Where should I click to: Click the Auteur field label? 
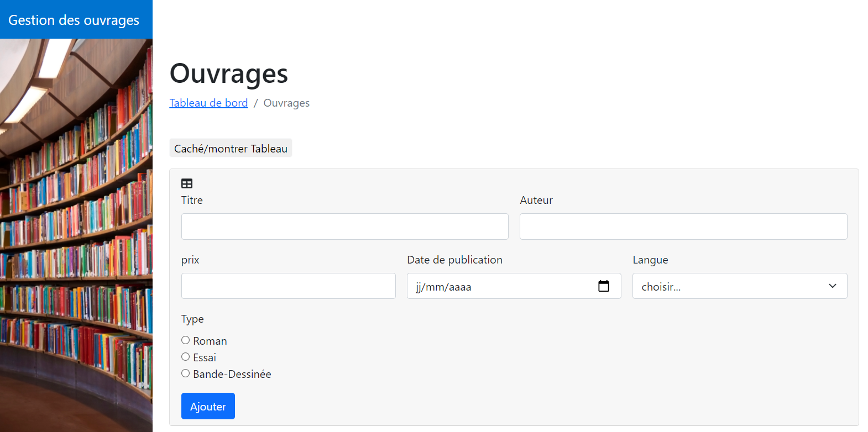536,200
